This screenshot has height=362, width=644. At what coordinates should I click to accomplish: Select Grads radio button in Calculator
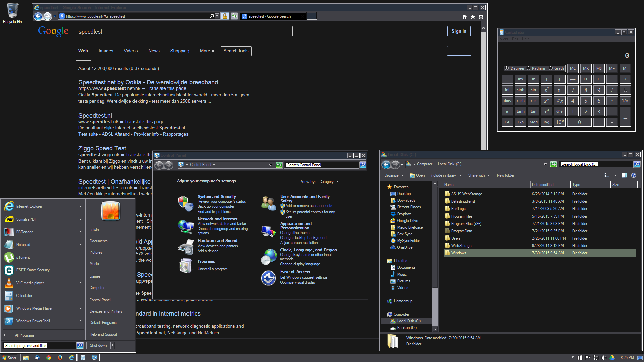(x=550, y=68)
